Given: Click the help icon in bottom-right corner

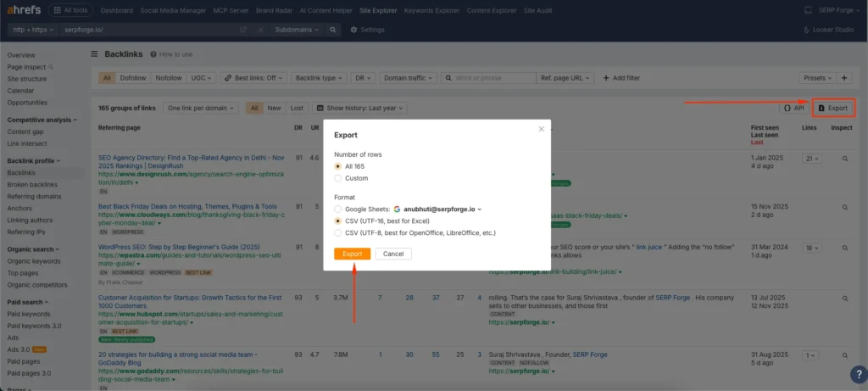Looking at the screenshot, I should pos(857,374).
